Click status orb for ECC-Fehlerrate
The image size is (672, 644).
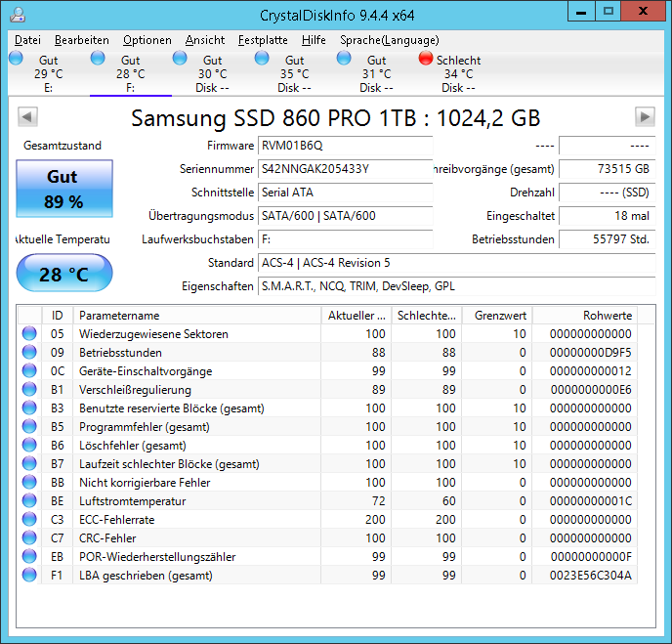click(29, 519)
